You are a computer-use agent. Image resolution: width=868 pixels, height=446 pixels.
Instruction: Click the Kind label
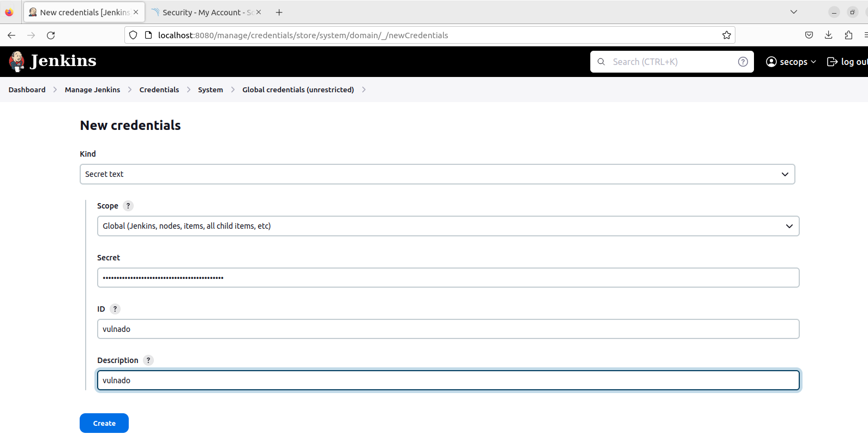point(88,154)
